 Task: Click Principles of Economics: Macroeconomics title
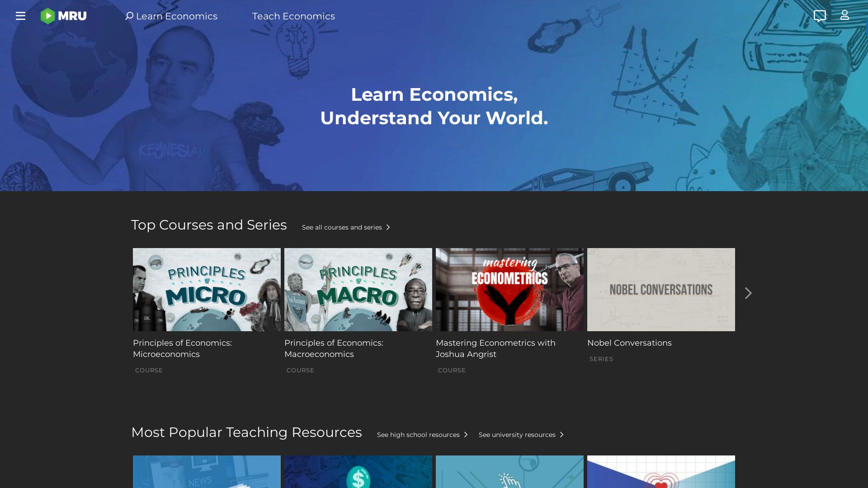334,348
